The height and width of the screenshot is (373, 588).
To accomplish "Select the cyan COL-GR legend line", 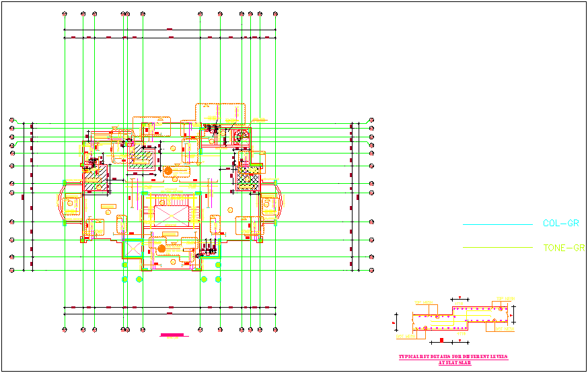I will 498,225.
